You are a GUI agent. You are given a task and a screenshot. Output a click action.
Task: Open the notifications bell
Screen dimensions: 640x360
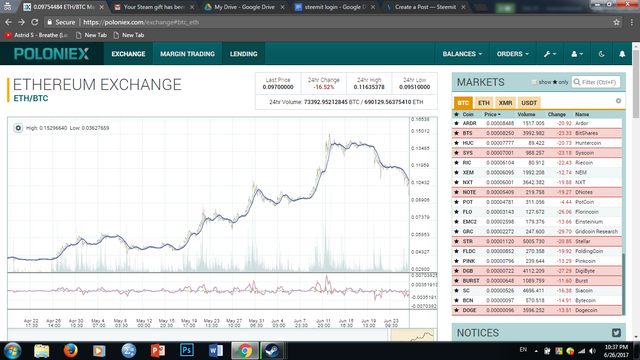click(622, 54)
